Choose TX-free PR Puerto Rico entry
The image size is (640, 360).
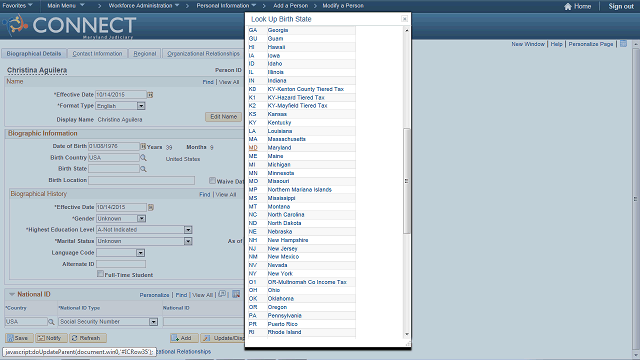(x=253, y=324)
